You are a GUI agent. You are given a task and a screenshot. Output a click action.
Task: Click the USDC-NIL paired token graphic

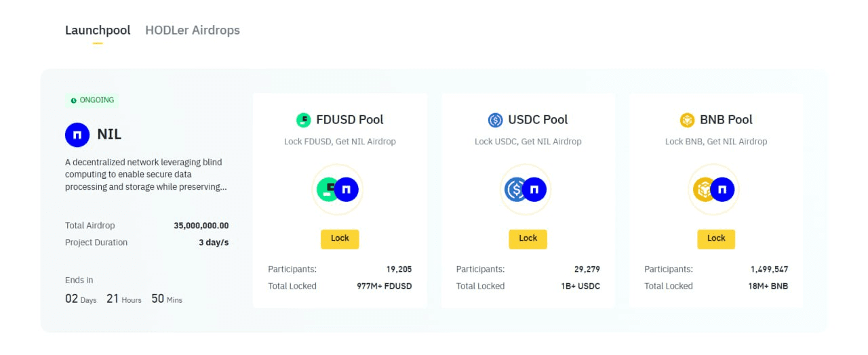click(526, 190)
